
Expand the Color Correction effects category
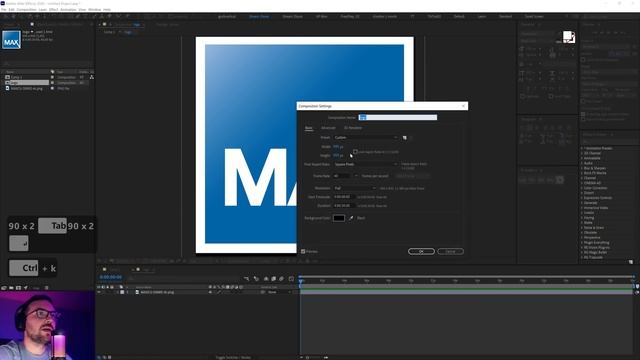(x=582, y=188)
